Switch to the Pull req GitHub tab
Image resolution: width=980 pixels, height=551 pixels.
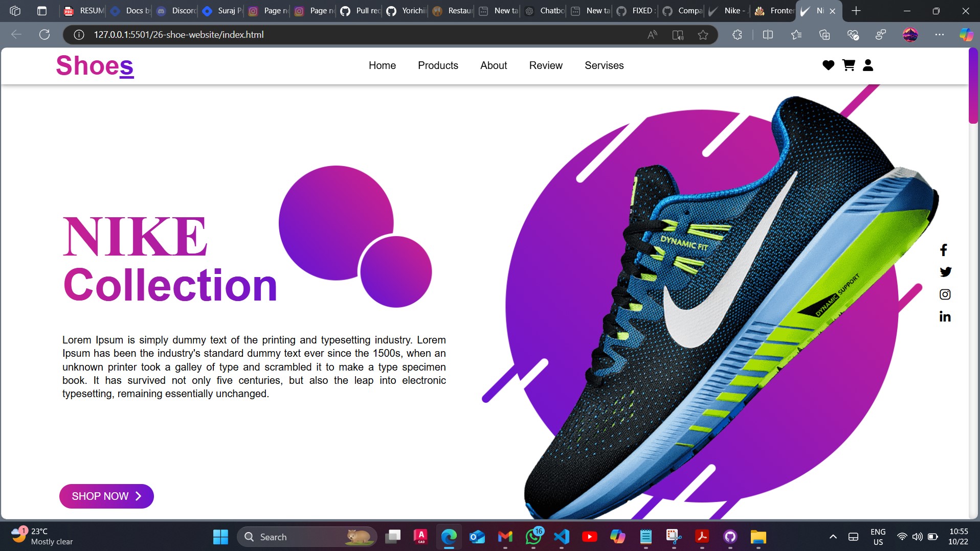pos(361,11)
